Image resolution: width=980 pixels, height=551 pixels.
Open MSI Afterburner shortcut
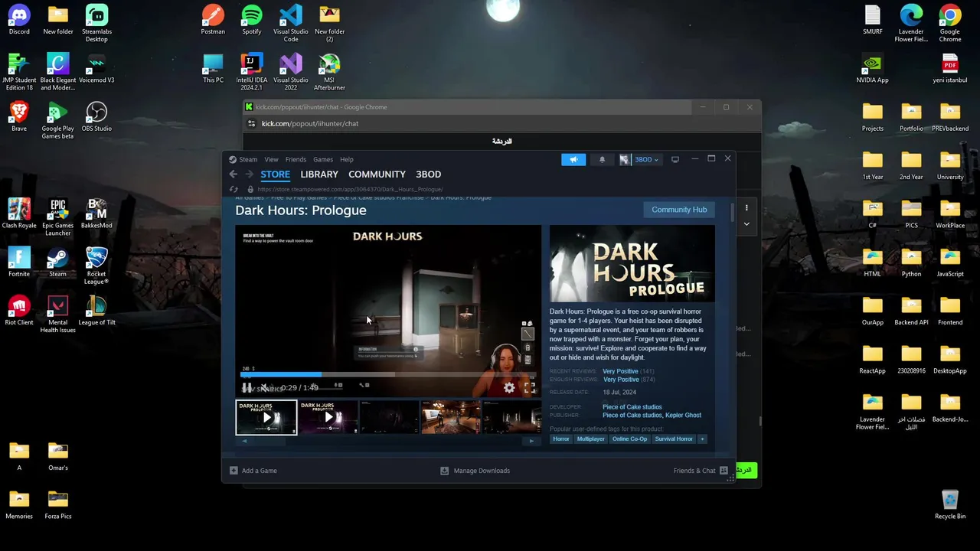coord(329,72)
